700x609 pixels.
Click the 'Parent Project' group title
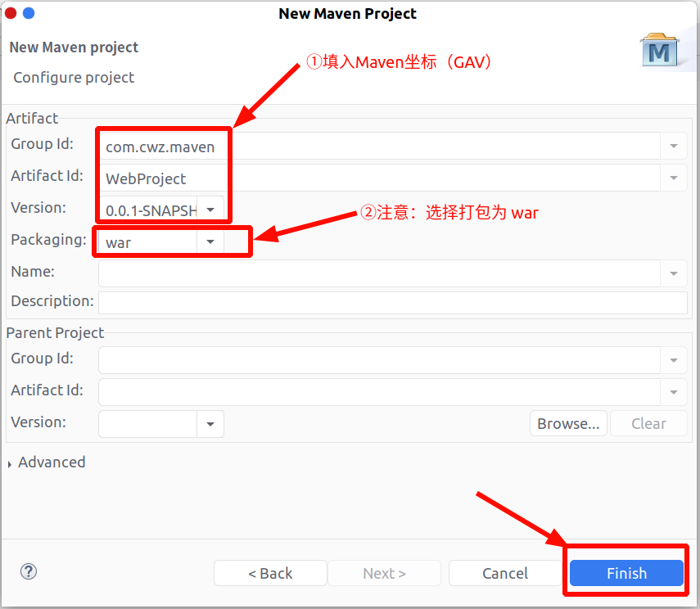tap(55, 333)
